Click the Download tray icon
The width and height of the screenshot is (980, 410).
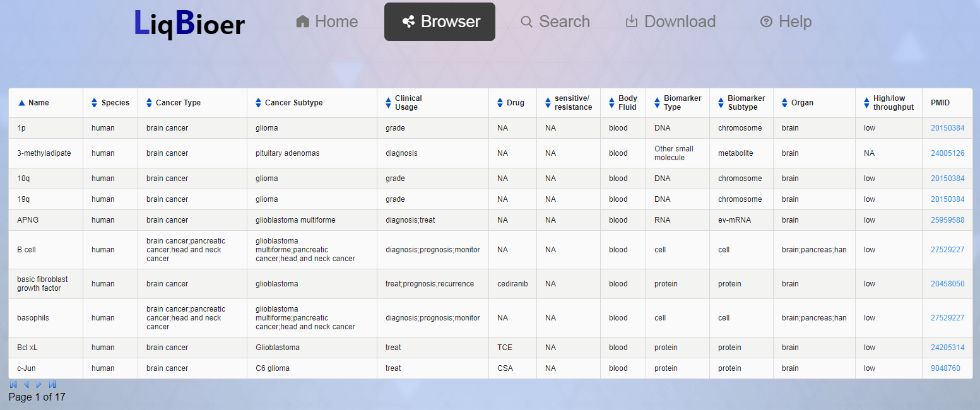(632, 22)
